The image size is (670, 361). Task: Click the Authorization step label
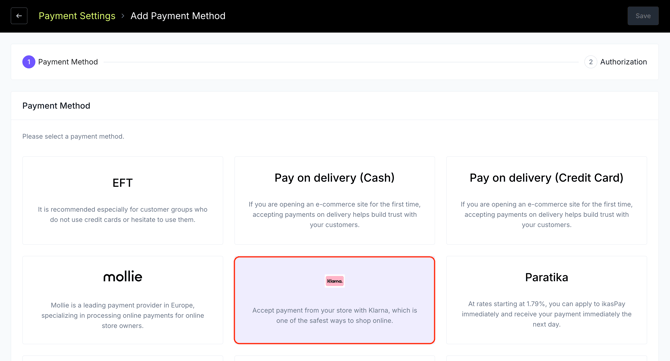point(623,62)
